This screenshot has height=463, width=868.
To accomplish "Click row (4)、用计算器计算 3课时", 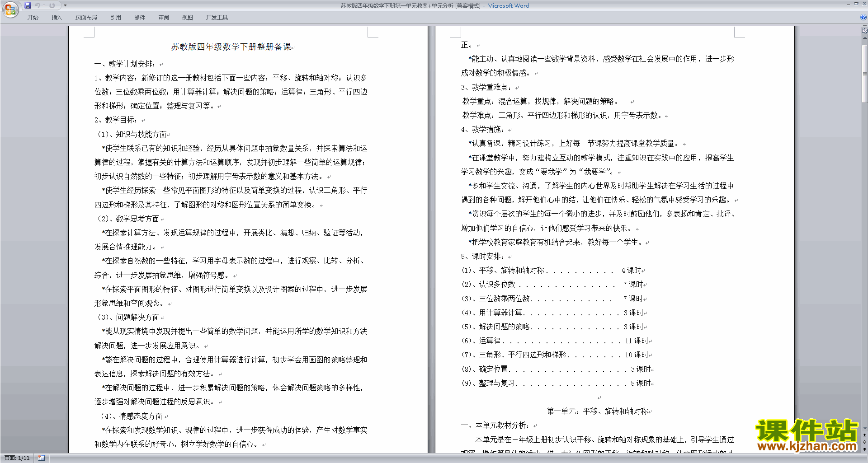I will [x=553, y=313].
